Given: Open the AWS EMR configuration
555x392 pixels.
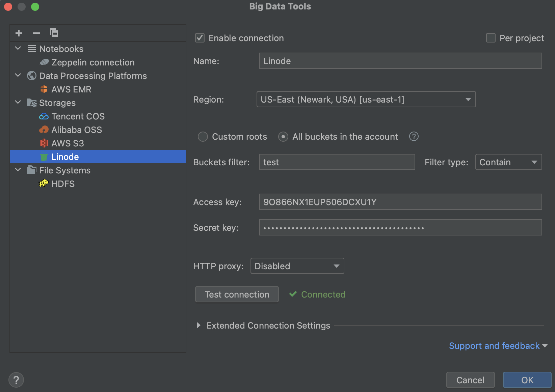Looking at the screenshot, I should coord(71,89).
